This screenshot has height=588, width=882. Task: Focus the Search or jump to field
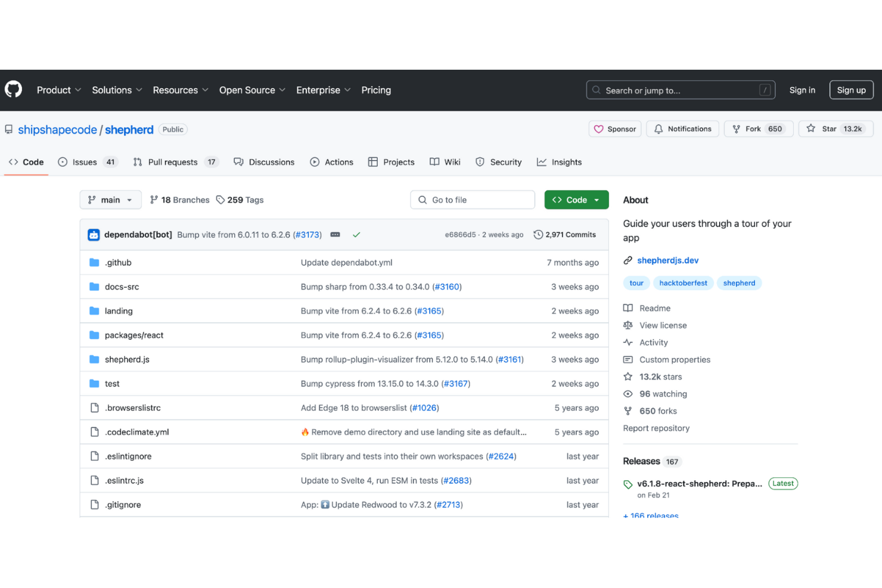tap(681, 90)
